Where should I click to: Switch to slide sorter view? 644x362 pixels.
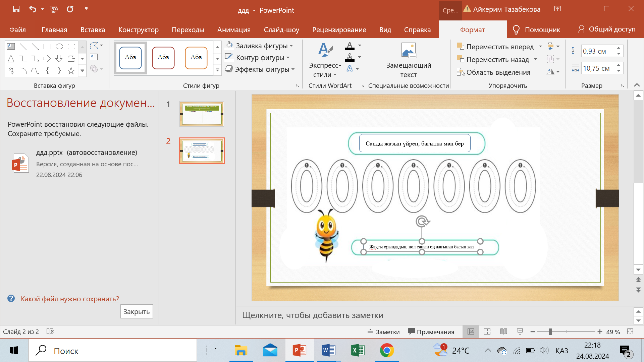coord(487,331)
